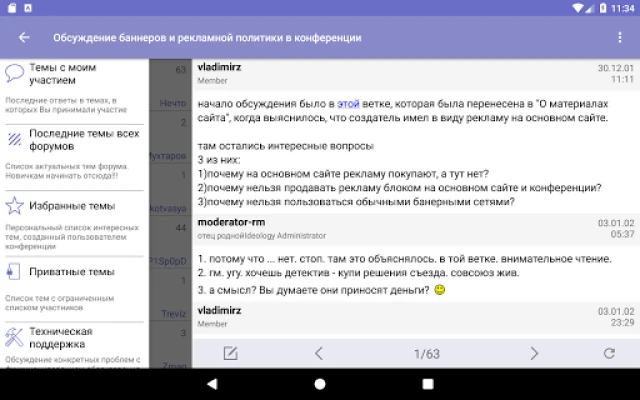Open vladimirz profile from first post
Viewport: 640px width, 400px height.
click(219, 68)
